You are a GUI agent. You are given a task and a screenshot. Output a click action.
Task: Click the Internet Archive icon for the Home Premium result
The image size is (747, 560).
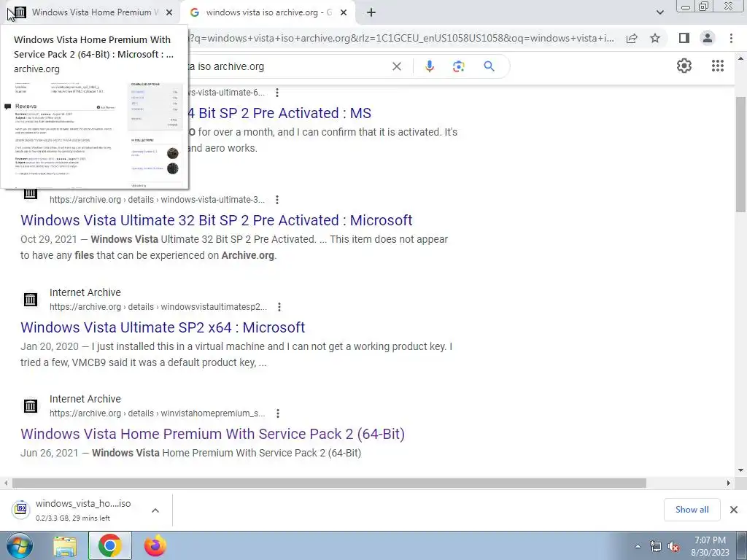click(31, 406)
